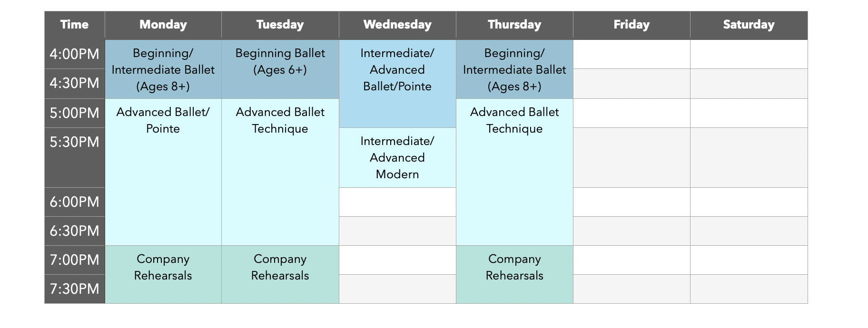Select the 7:30PM time row label
The height and width of the screenshot is (328, 868).
[75, 289]
